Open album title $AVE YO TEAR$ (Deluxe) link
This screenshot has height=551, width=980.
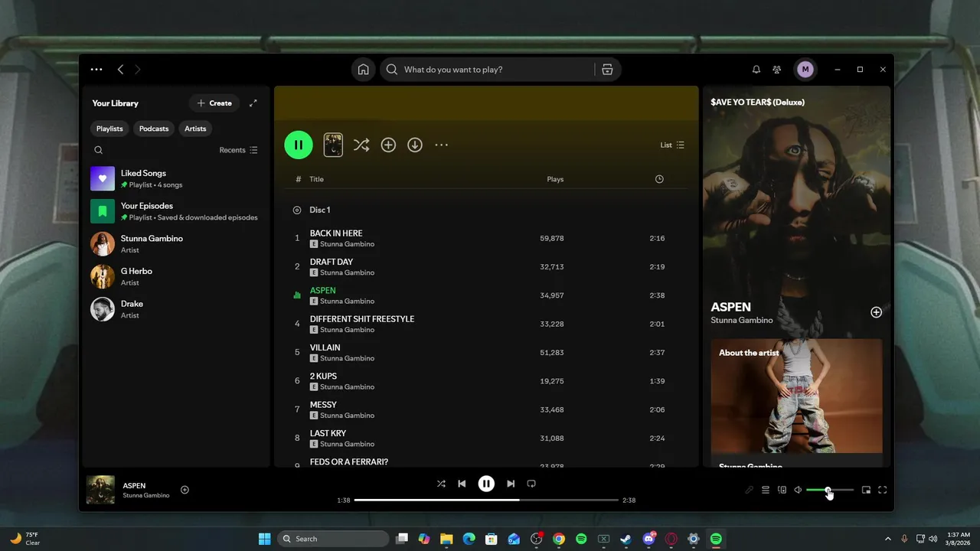pos(757,102)
